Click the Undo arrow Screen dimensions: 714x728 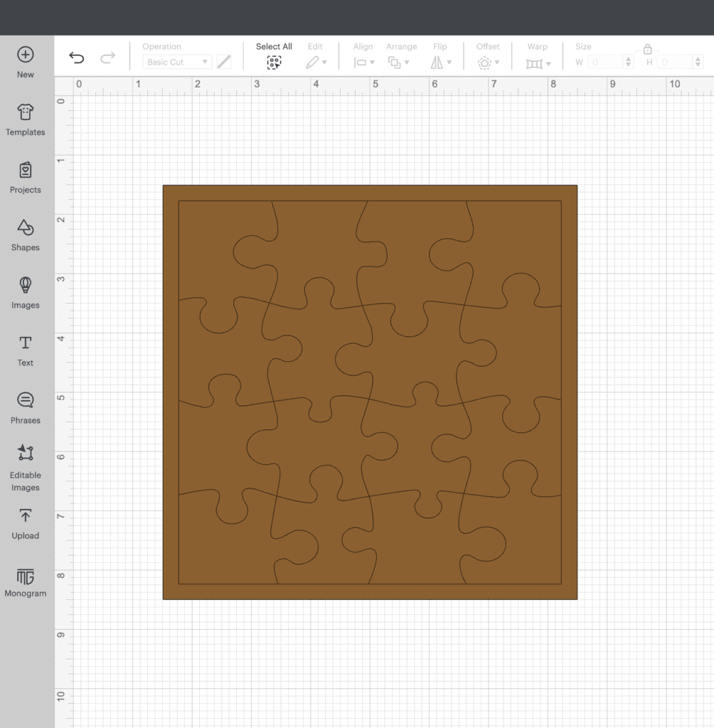[77, 58]
